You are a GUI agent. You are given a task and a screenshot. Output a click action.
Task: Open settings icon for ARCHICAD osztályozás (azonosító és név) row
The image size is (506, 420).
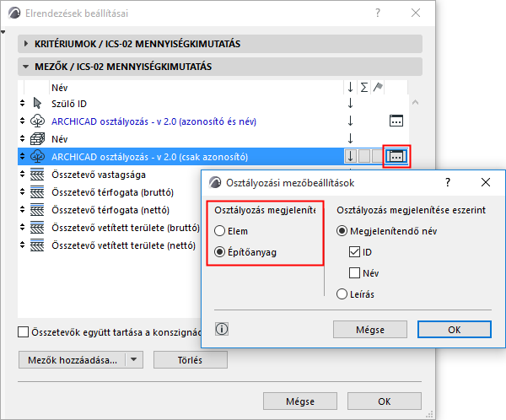(396, 121)
